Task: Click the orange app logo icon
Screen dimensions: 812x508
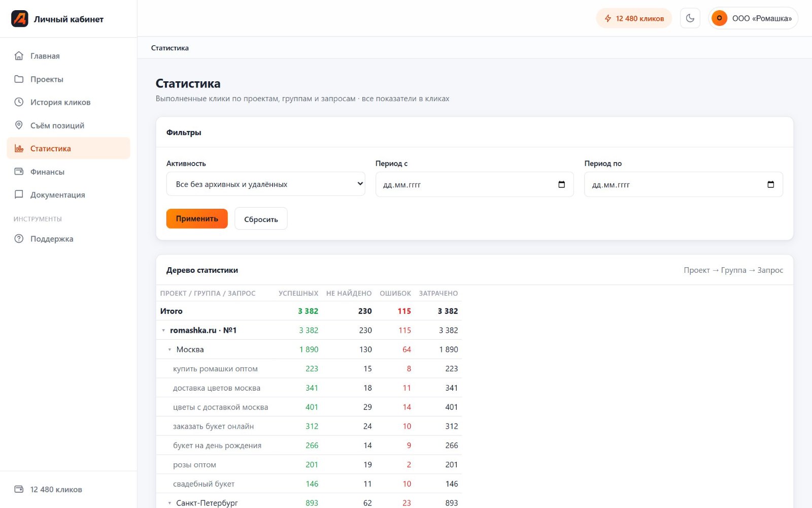Action: 20,19
